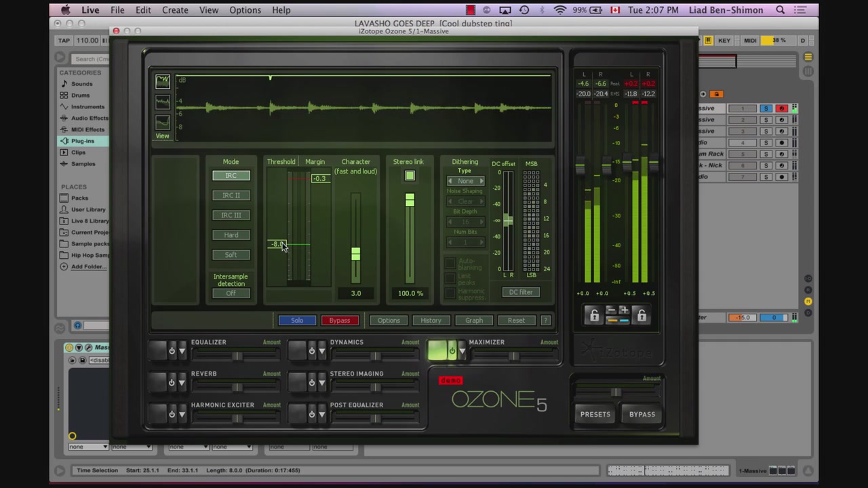Toggle Equalizer module power icon

(x=172, y=351)
